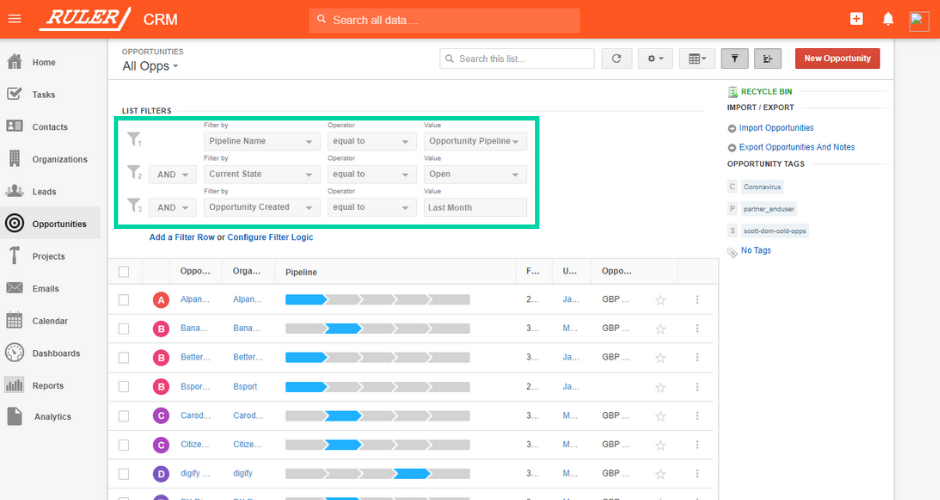Screen dimensions: 940x500
Task: Click the pipeline progress bar for digify
Action: tap(377, 473)
